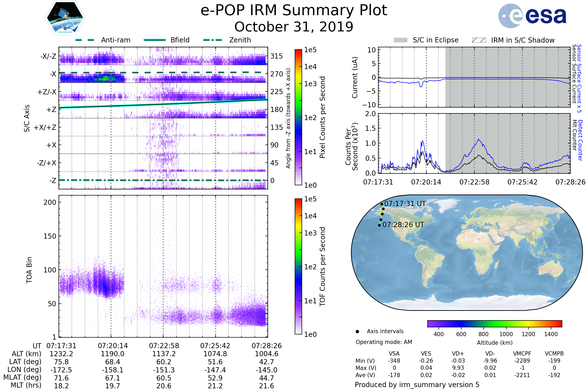Click the TOF Counts per Second colorbar
Screen dimensions: 588x392
click(298, 266)
